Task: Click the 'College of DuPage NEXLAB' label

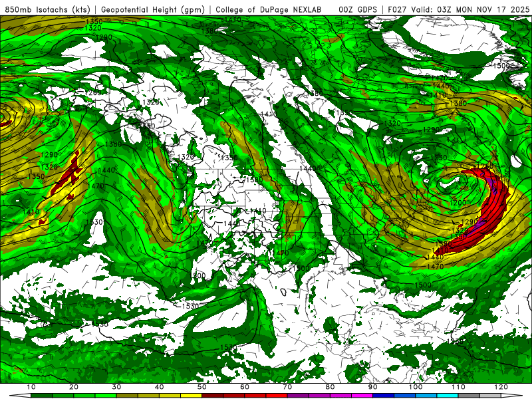Action: click(x=269, y=9)
